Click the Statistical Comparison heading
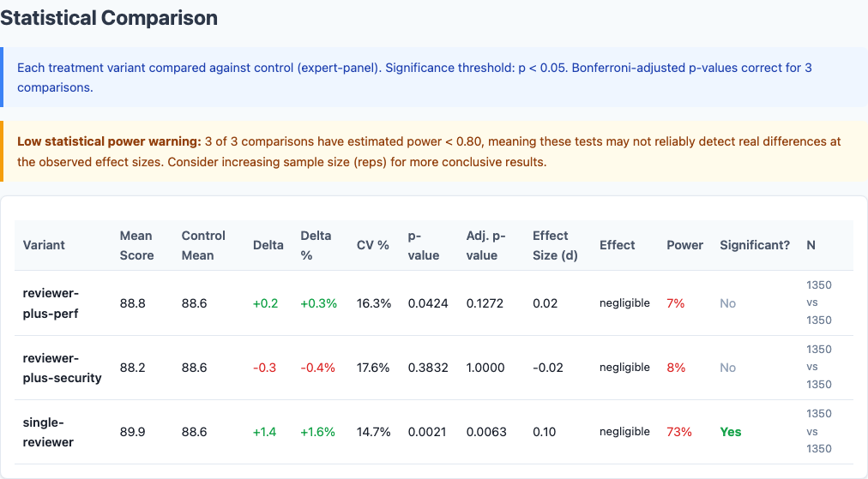868x479 pixels. point(109,18)
